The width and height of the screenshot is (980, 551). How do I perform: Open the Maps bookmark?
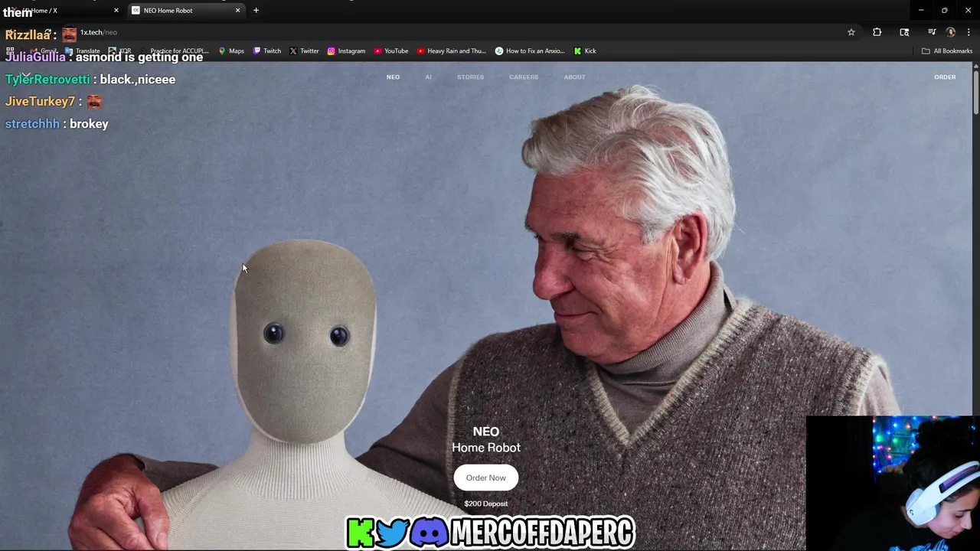coord(231,51)
